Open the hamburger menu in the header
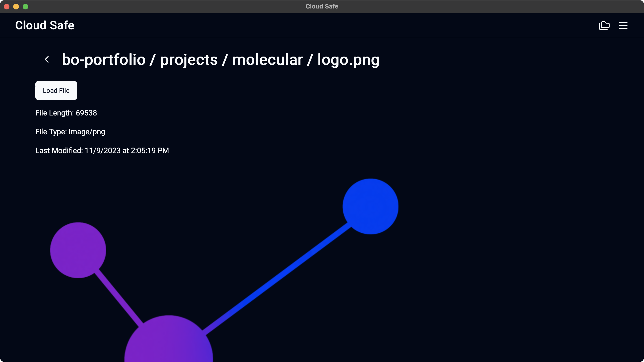Viewport: 644px width, 362px height. coord(623,25)
